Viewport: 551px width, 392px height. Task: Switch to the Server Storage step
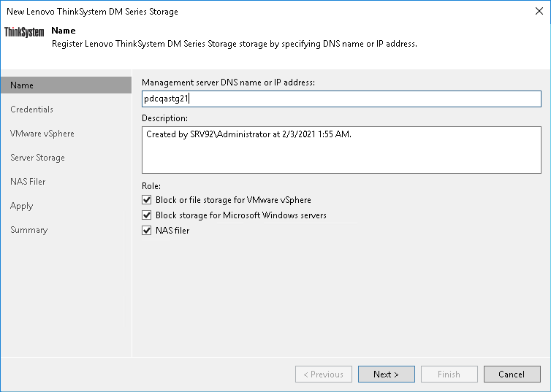click(37, 158)
